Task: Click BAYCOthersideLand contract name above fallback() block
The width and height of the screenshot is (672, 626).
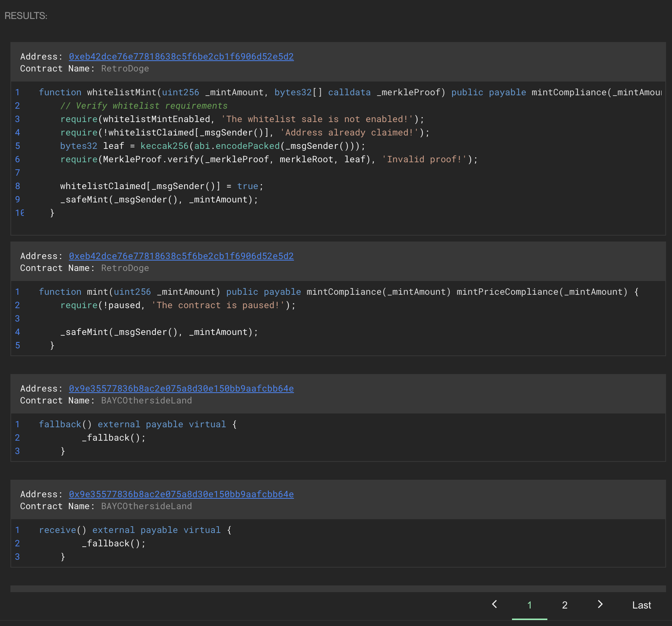Action: 147,400
